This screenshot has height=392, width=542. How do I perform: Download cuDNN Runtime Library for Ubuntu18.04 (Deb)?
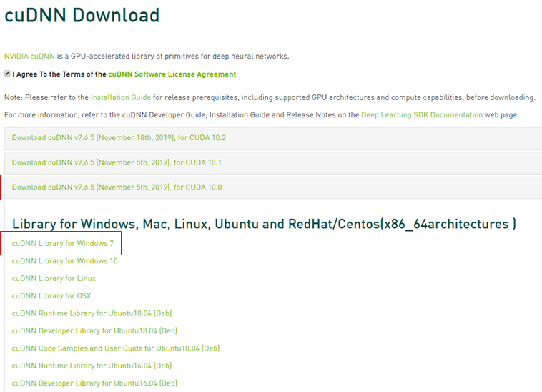92,313
